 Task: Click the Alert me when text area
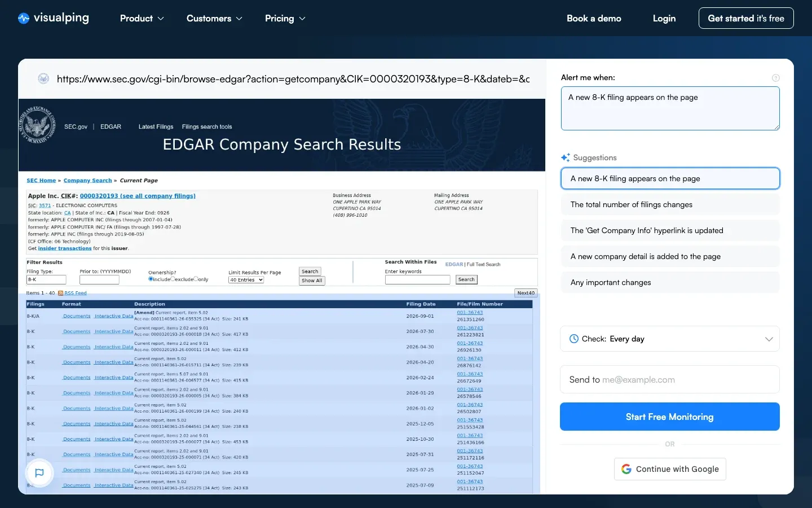click(x=670, y=108)
